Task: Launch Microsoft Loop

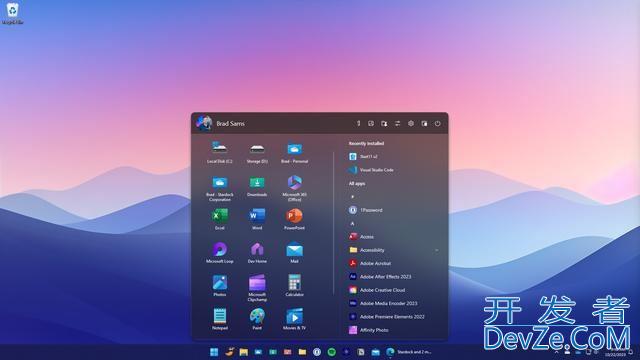Action: 220,252
